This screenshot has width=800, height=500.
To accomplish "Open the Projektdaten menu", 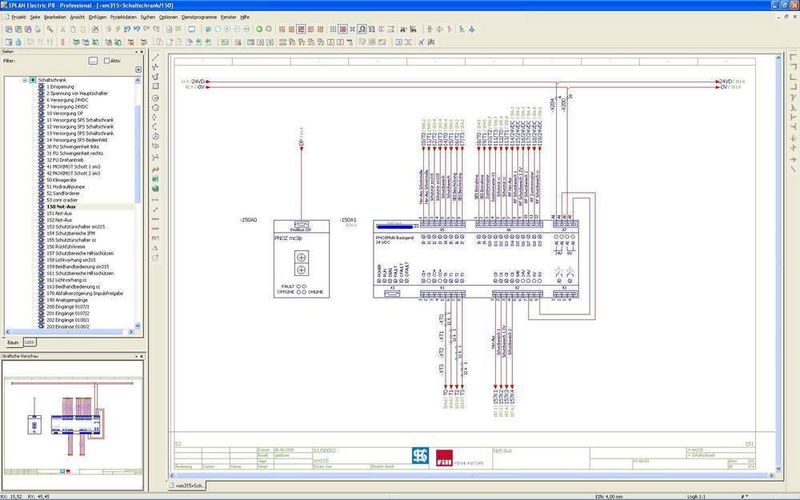I will click(x=123, y=17).
